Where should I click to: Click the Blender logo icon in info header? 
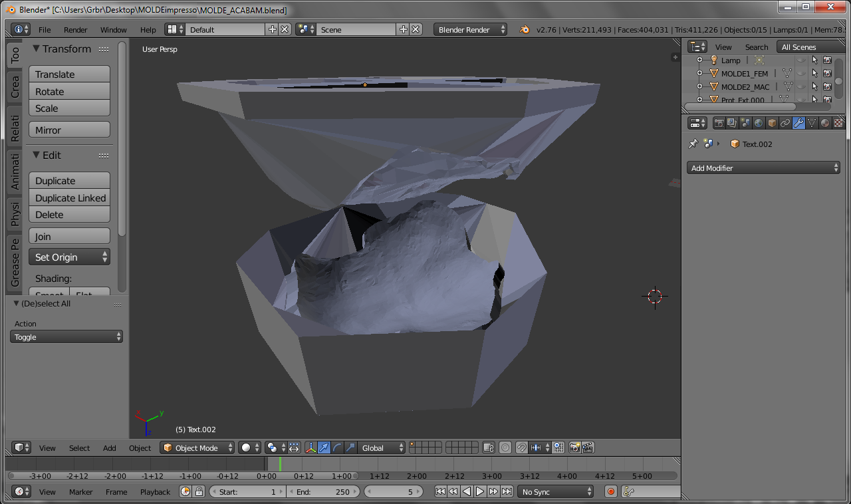[x=525, y=30]
